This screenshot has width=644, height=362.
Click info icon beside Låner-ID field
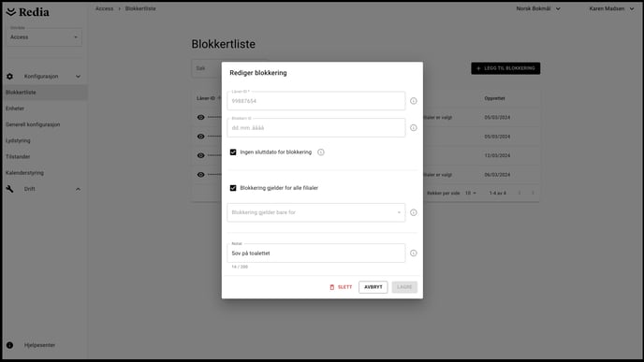point(414,101)
